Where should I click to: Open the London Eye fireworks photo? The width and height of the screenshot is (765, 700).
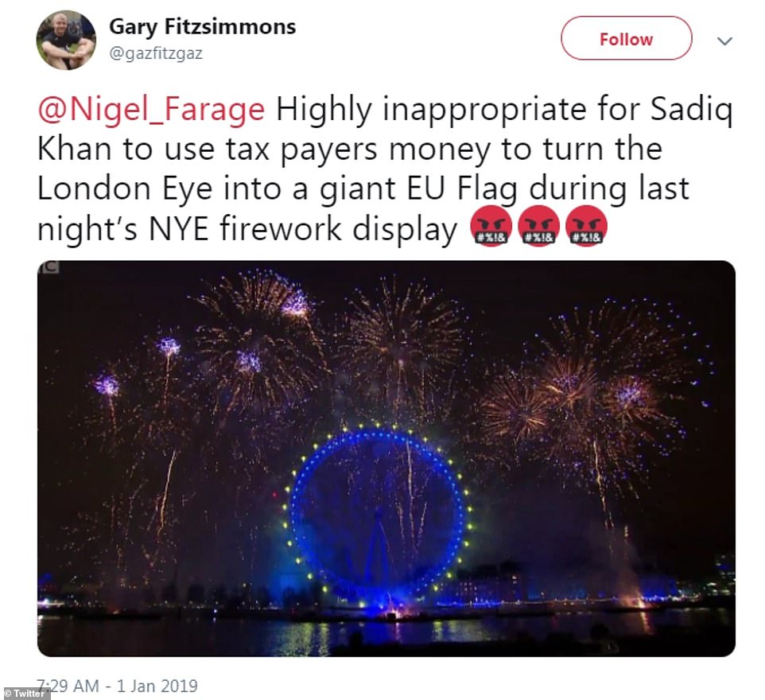point(386,458)
